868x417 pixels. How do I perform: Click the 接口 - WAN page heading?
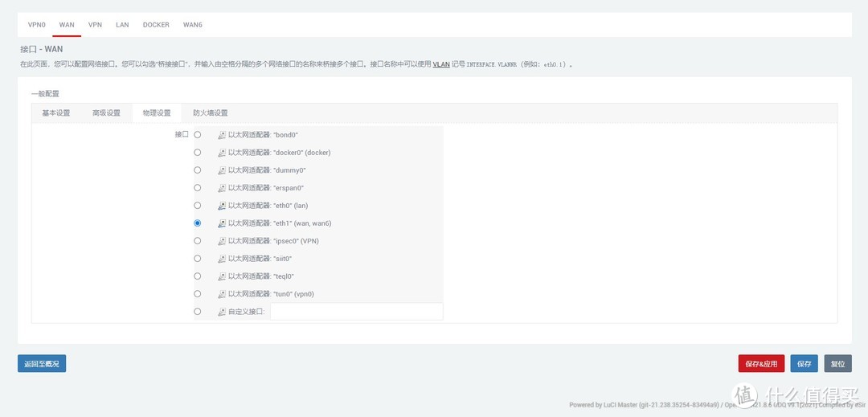point(42,49)
